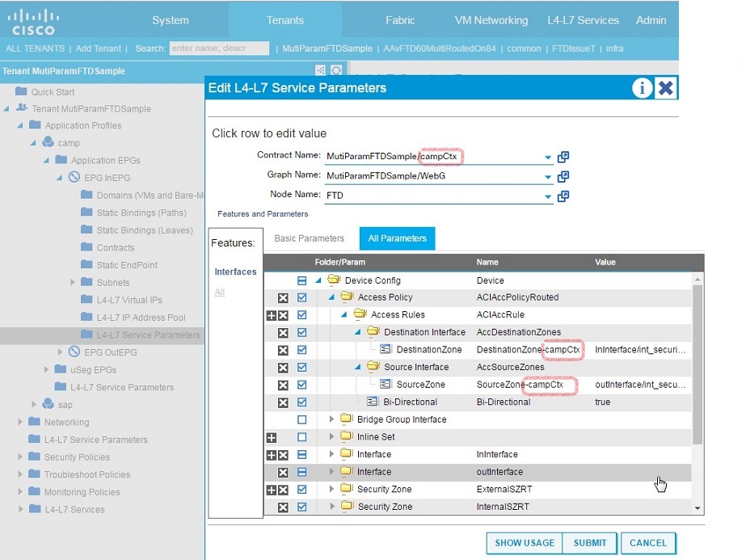The width and height of the screenshot is (746, 560).
Task: Remove Destination Interface row with X icon
Action: pyautogui.click(x=283, y=333)
